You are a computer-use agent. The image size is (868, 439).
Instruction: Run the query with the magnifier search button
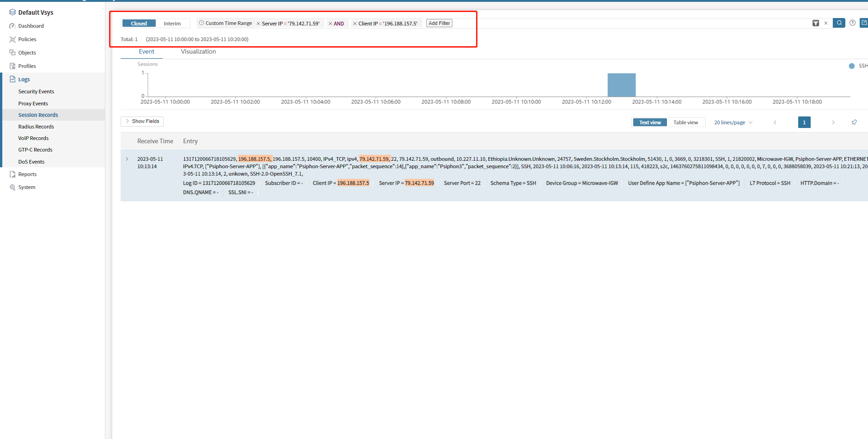[x=839, y=23]
